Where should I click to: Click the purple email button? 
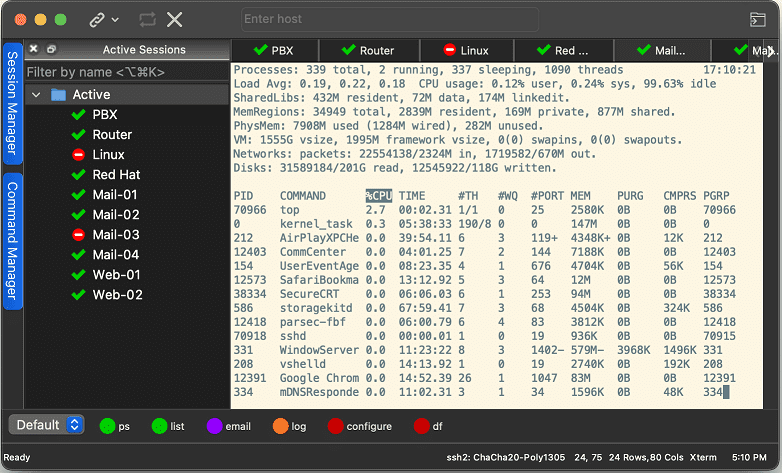pos(228,426)
